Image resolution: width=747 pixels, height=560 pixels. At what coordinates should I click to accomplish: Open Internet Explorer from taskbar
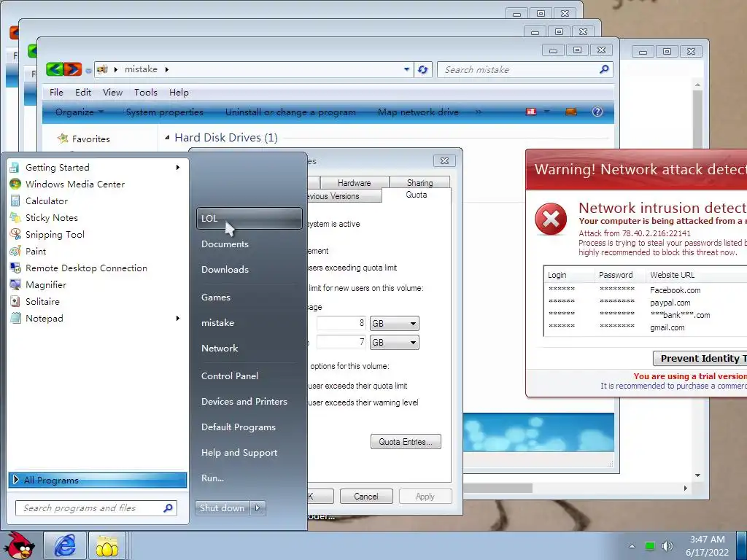65,545
